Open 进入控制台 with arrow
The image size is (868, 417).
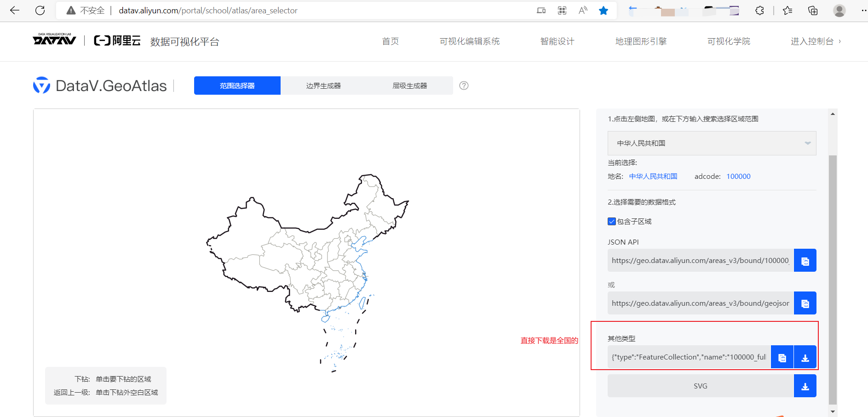click(815, 41)
